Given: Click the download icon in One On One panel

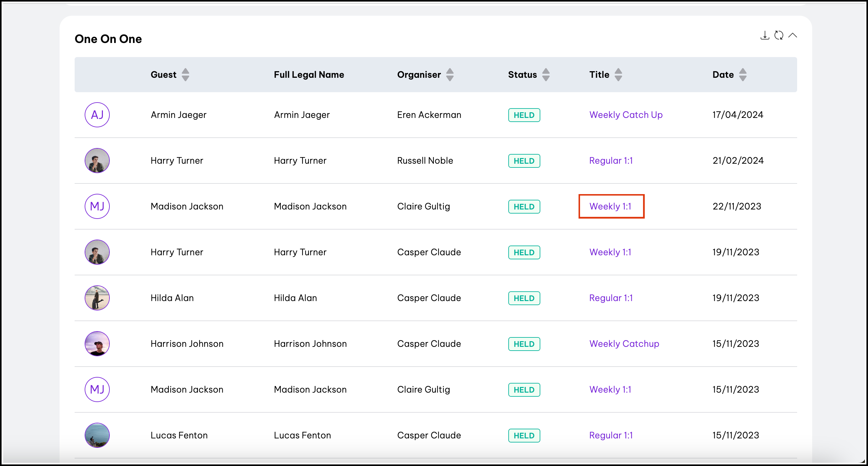Looking at the screenshot, I should click(765, 35).
